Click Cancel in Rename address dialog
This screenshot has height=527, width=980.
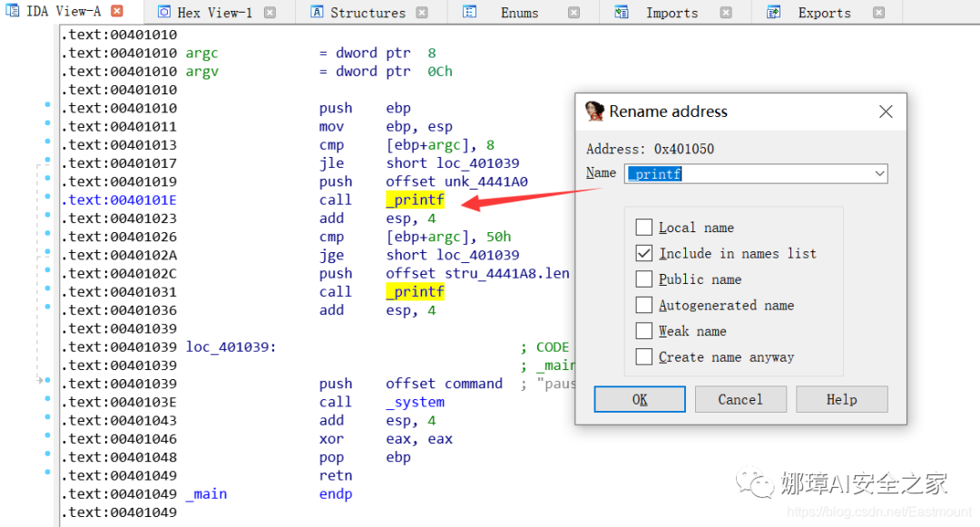tap(740, 399)
